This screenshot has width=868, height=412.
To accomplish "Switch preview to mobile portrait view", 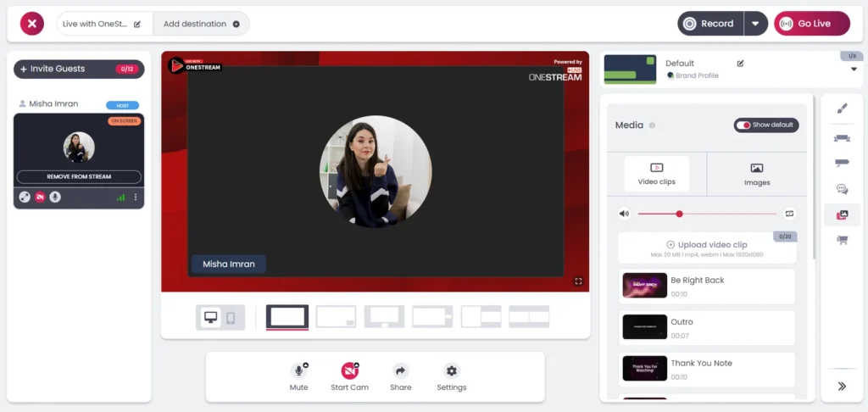I will [230, 318].
